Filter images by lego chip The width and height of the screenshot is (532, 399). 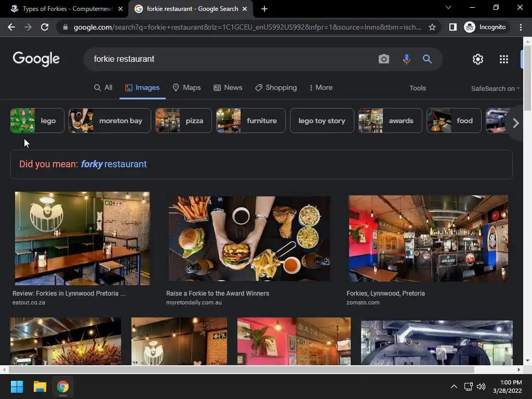(37, 121)
